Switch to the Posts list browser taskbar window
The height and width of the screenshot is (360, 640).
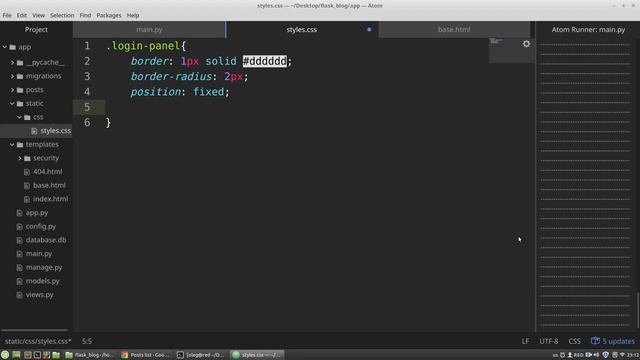[145, 355]
